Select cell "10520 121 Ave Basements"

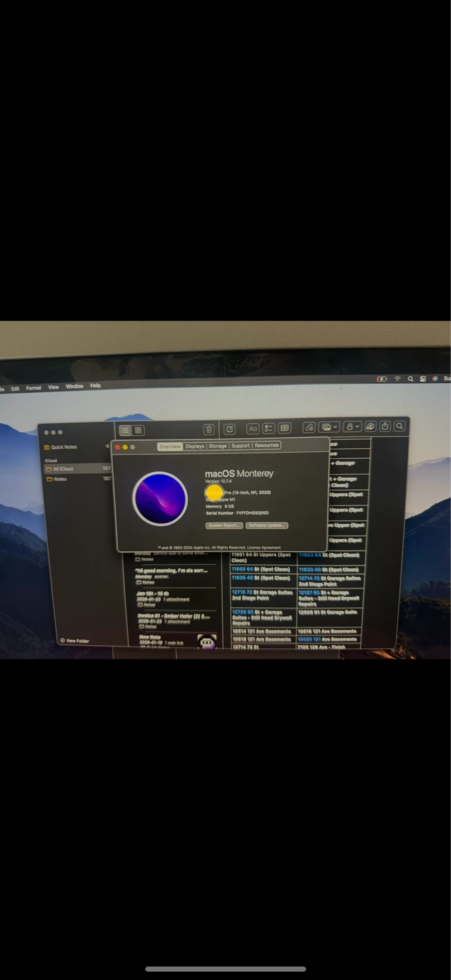pos(330,640)
